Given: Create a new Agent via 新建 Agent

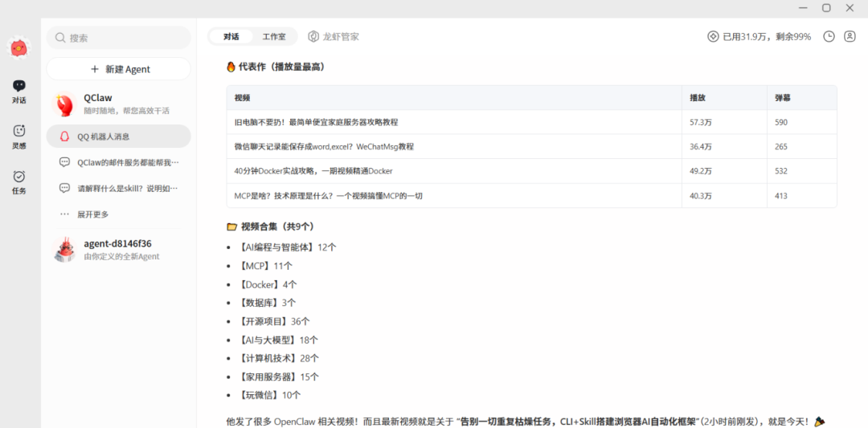Looking at the screenshot, I should [x=118, y=69].
